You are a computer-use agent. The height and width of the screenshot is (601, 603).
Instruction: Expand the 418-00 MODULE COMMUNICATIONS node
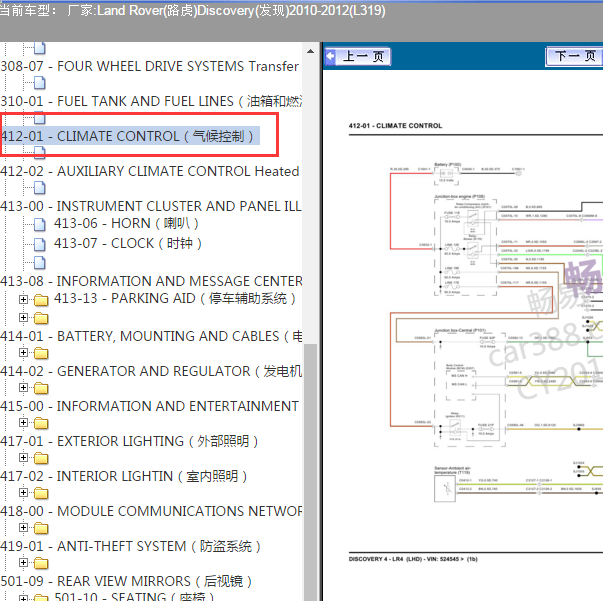tap(23, 493)
